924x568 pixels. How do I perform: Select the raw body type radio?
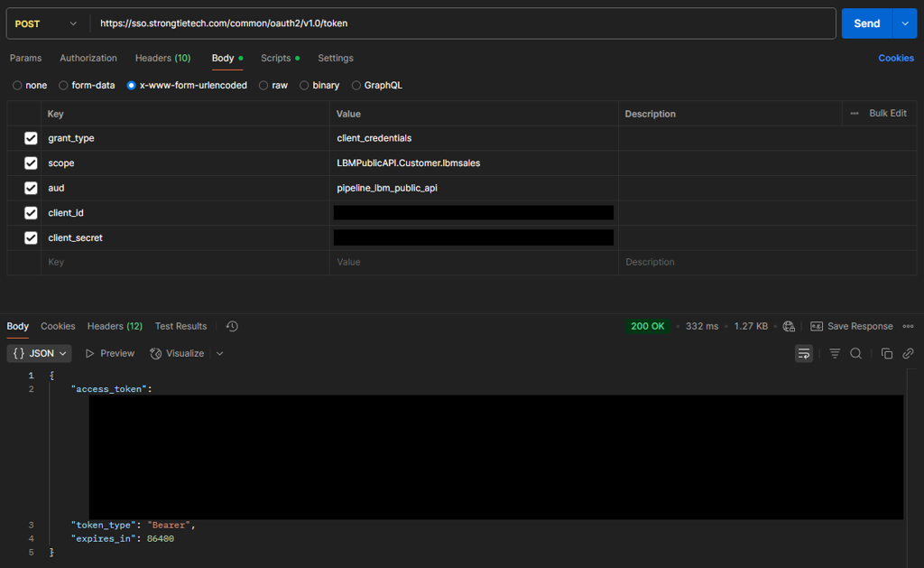(263, 86)
